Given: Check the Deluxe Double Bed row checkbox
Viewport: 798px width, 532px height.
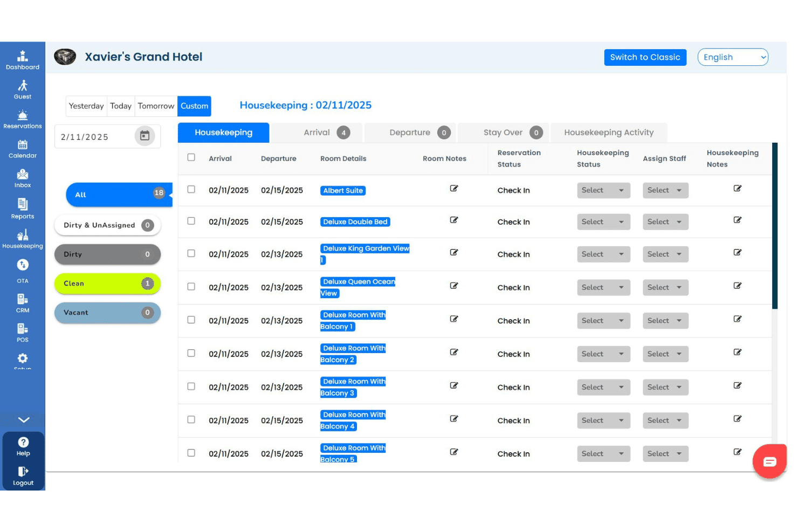Looking at the screenshot, I should [191, 221].
